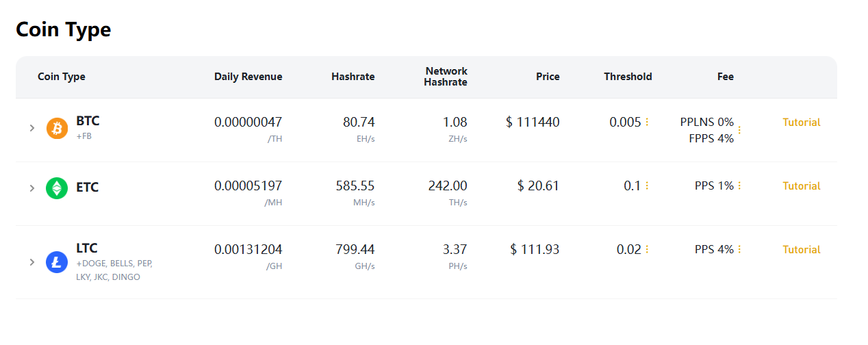
Task: Open ETC threshold 0.1 more-info dots
Action: coord(647,186)
